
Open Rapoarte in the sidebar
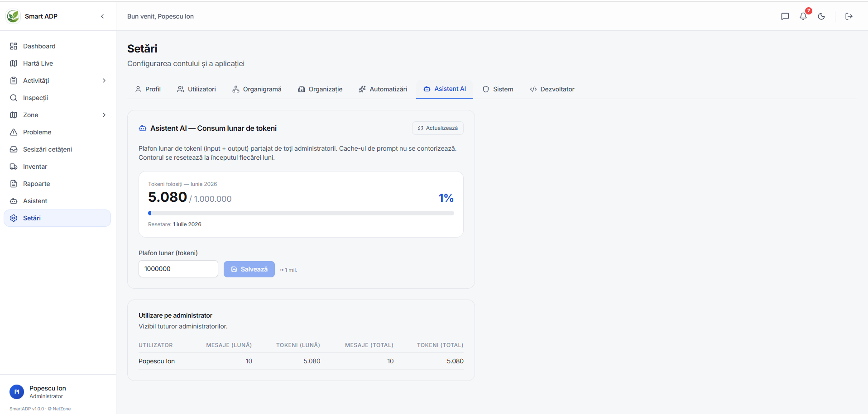pos(57,184)
